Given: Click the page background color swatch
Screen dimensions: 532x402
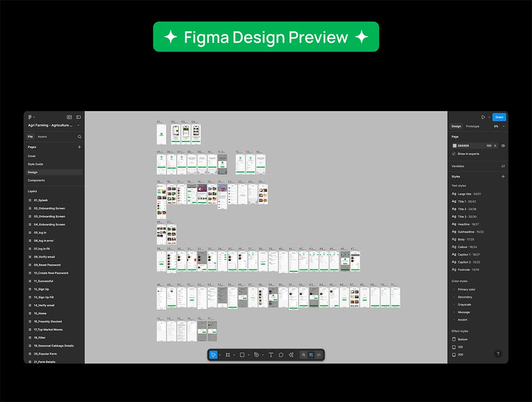Looking at the screenshot, I should 455,146.
